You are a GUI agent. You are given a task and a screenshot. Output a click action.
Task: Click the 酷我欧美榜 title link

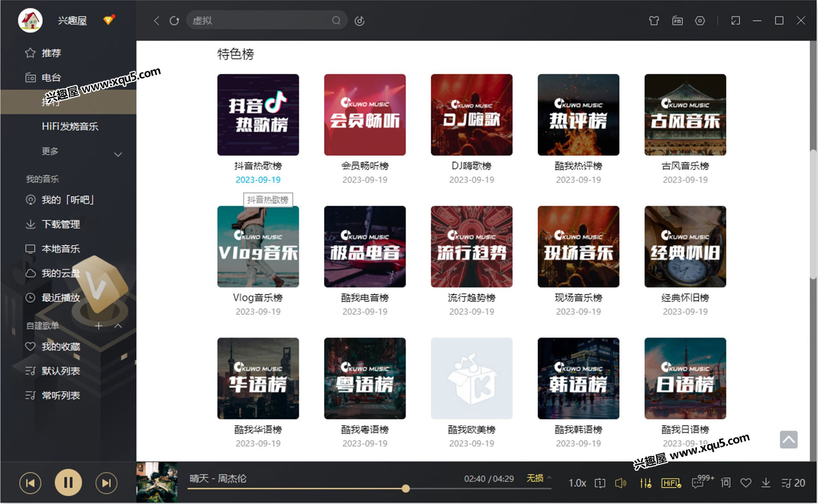(x=472, y=430)
